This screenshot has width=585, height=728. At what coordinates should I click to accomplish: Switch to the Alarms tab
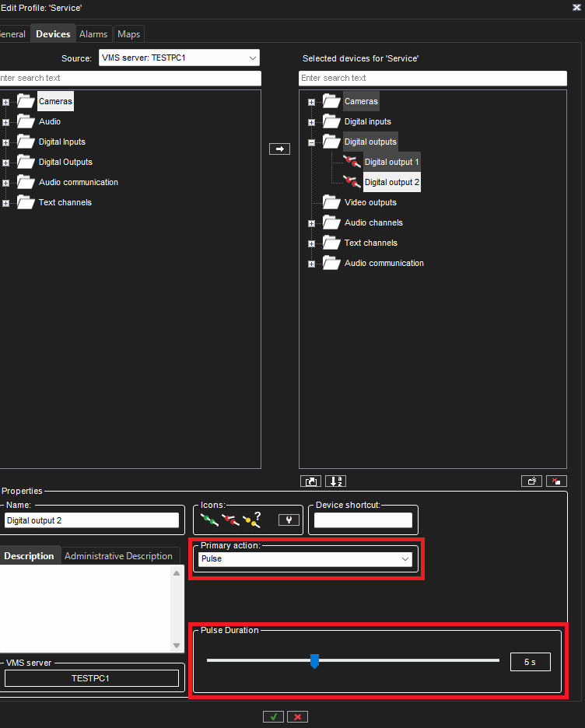tap(93, 34)
